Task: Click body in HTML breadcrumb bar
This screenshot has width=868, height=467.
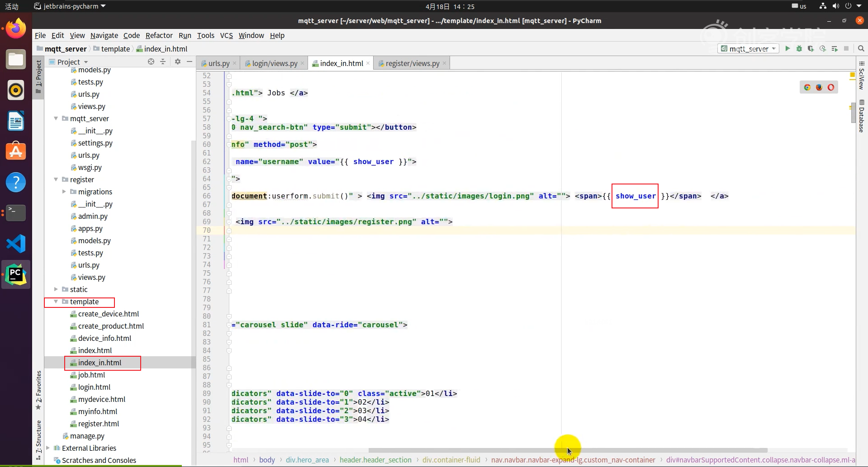Action: pos(267,460)
